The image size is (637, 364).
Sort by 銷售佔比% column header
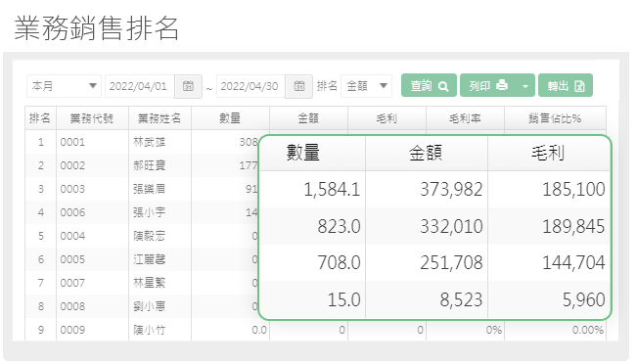click(x=555, y=118)
